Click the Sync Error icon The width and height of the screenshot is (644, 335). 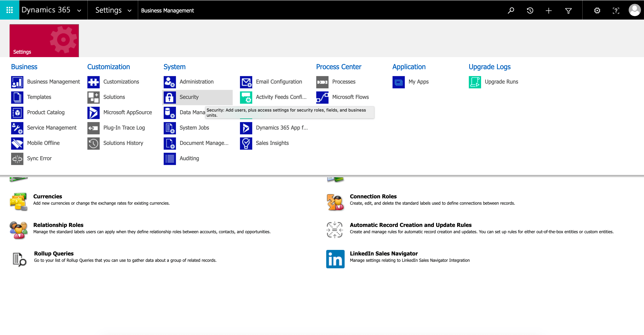coord(17,159)
